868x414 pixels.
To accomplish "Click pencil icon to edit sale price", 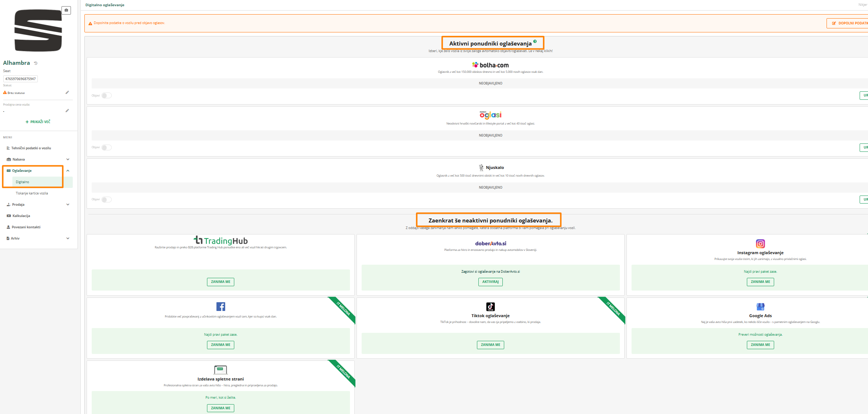I will pyautogui.click(x=67, y=111).
